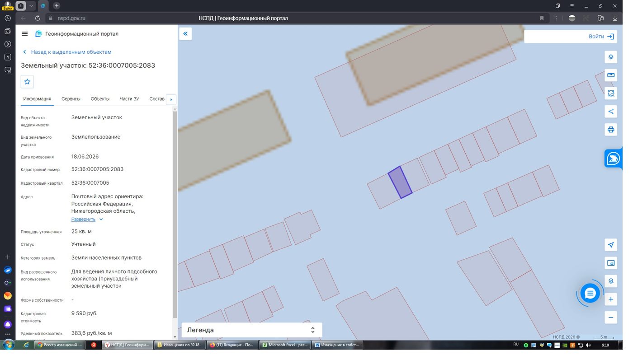Viewport: 633px width, 364px height.
Task: Click the info panel vertical scrollbar
Action: (175, 215)
